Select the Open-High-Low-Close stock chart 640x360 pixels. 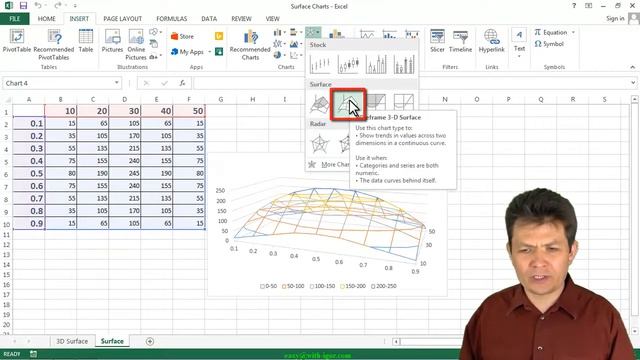tap(348, 64)
